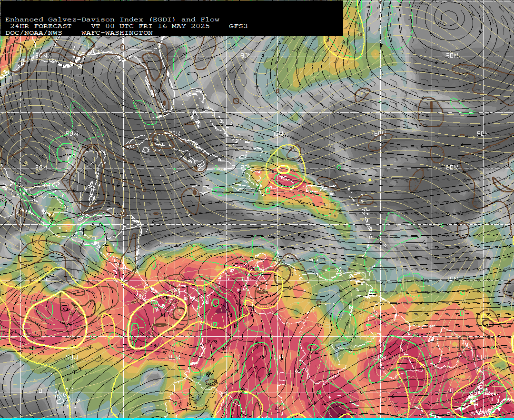Click the "60W" label in the upper longitude row
Viewport: 514px width, 420px height.
[x=380, y=133]
